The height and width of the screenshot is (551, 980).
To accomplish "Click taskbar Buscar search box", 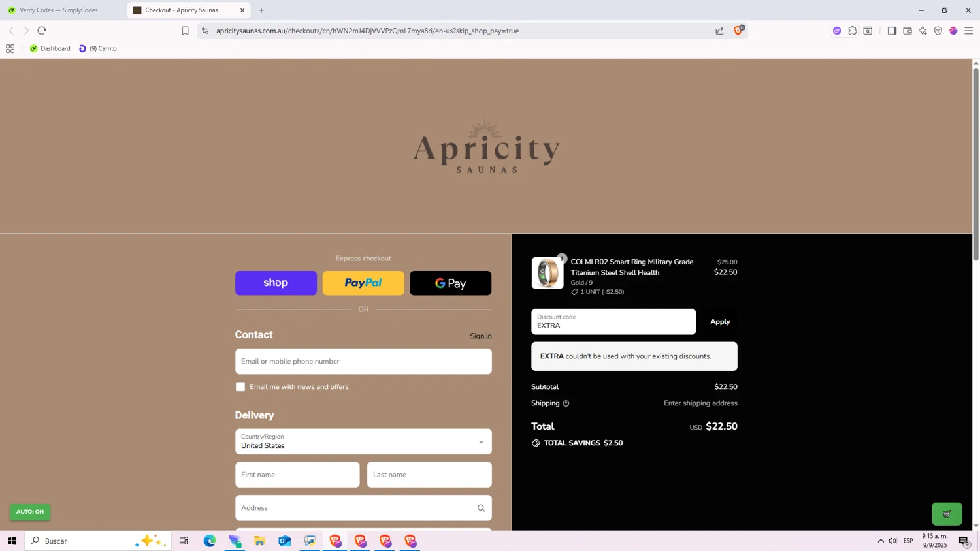I will (x=98, y=541).
